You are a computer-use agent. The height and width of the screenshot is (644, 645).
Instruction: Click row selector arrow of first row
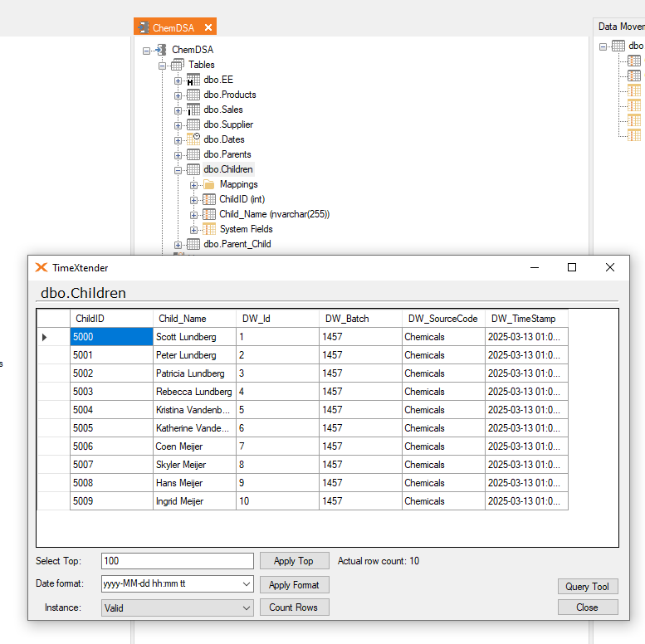(x=45, y=337)
